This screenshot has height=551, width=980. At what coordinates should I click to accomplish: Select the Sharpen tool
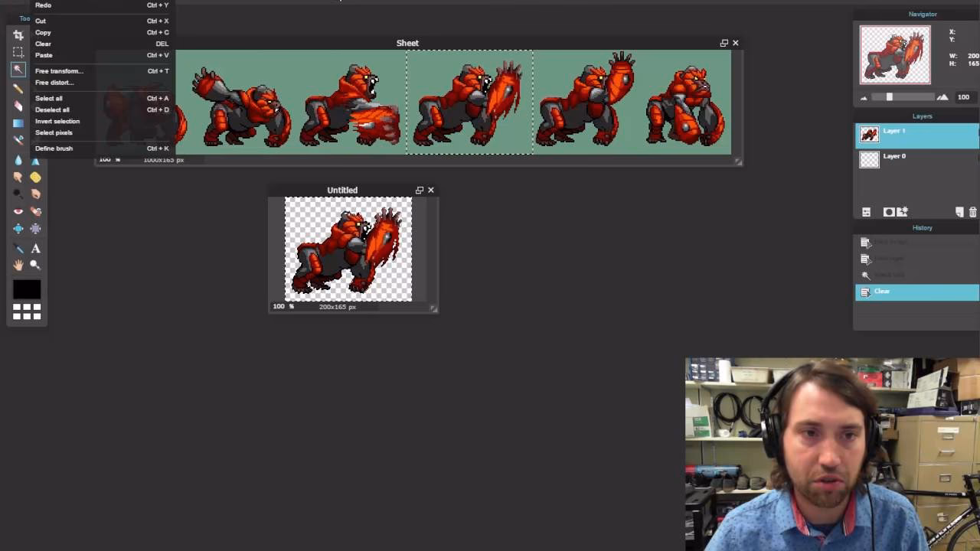click(35, 160)
